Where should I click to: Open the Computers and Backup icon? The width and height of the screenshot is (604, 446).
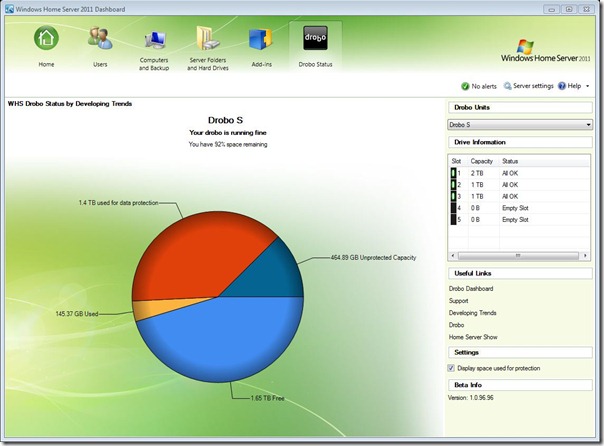point(154,42)
